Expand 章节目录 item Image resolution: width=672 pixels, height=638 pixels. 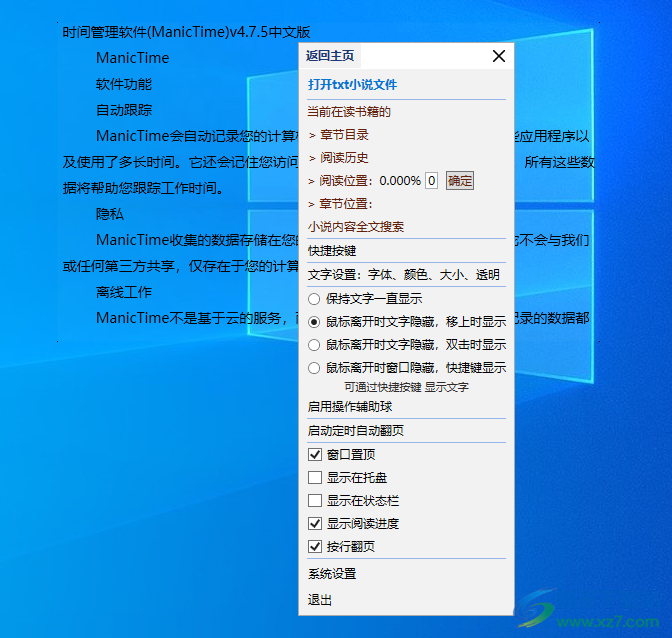344,135
